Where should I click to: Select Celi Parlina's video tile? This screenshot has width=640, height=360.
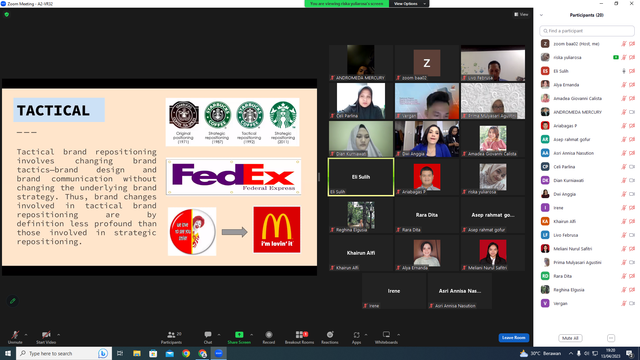point(361,101)
